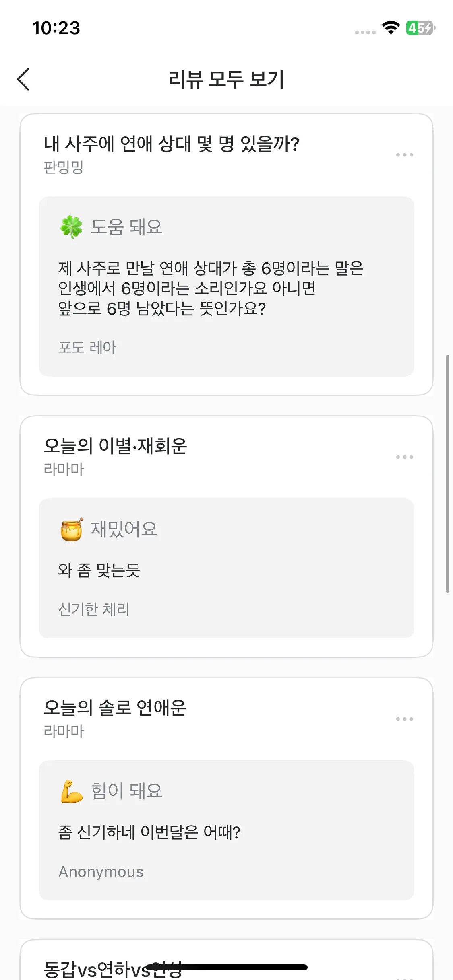
Task: Tap the flexed arm 힘이 돼요 icon
Action: click(72, 791)
